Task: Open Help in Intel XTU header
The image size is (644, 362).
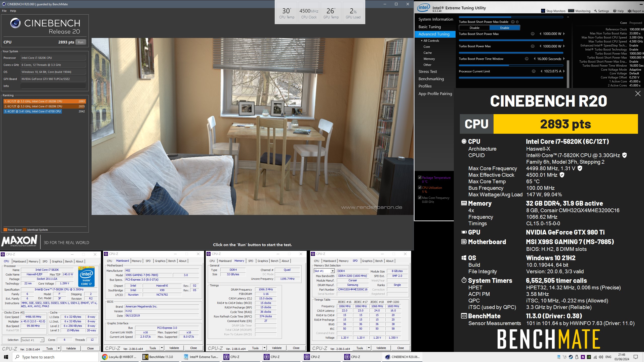Action: tap(618, 11)
